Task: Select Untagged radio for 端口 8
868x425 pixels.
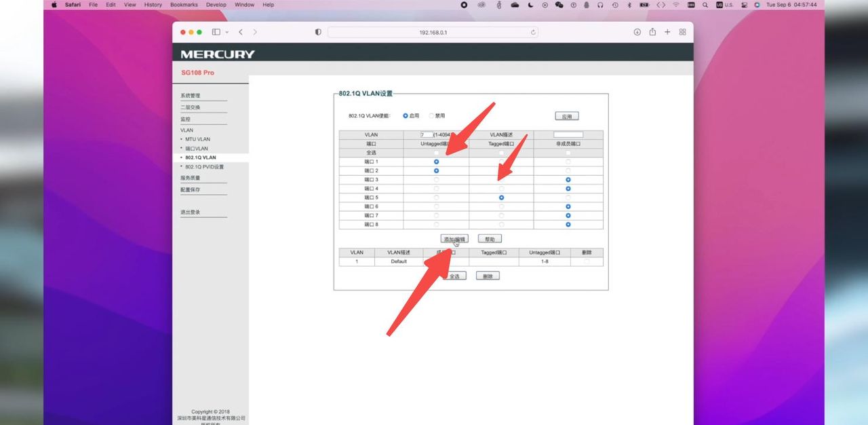Action: (436, 224)
